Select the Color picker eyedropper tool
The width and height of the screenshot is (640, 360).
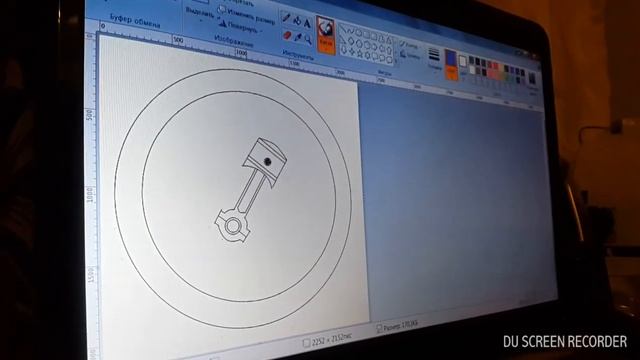(298, 37)
